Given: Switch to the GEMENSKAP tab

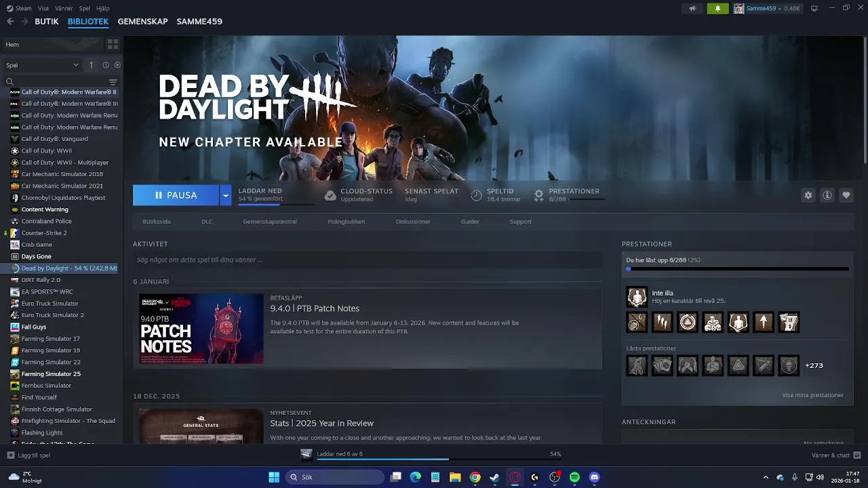Looking at the screenshot, I should [142, 21].
